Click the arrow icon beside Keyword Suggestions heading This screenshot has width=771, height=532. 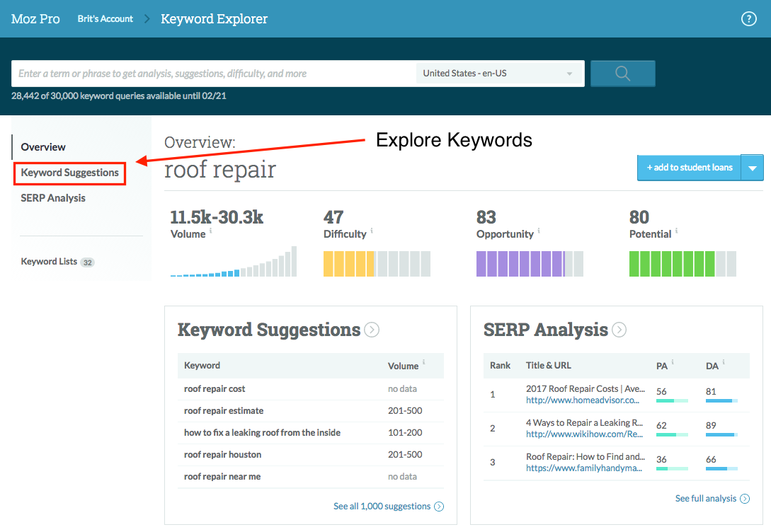(372, 330)
